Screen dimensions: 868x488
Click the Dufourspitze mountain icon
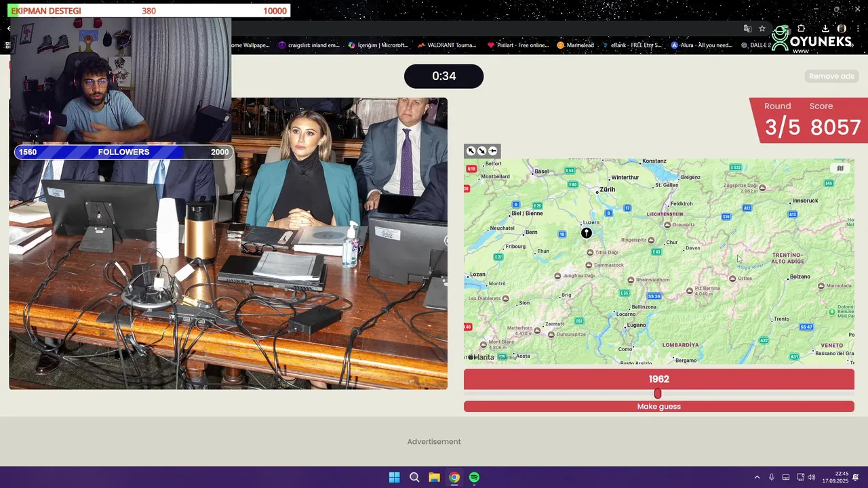coord(551,335)
